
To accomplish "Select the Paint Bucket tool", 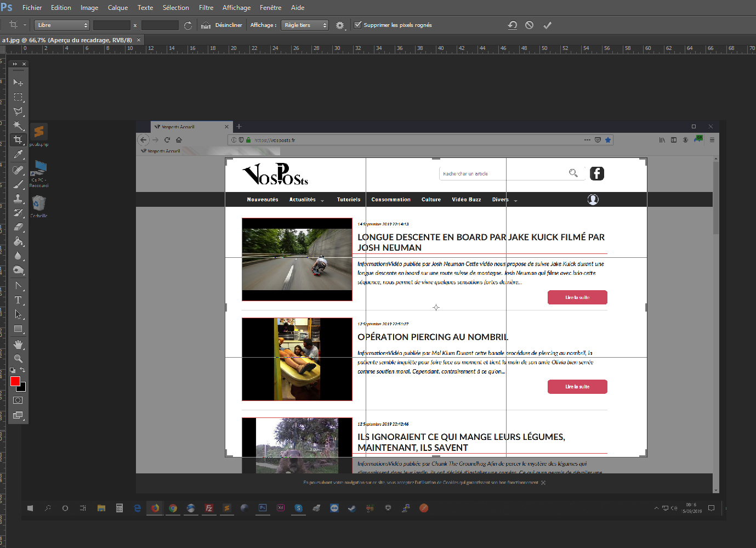I will pos(18,241).
